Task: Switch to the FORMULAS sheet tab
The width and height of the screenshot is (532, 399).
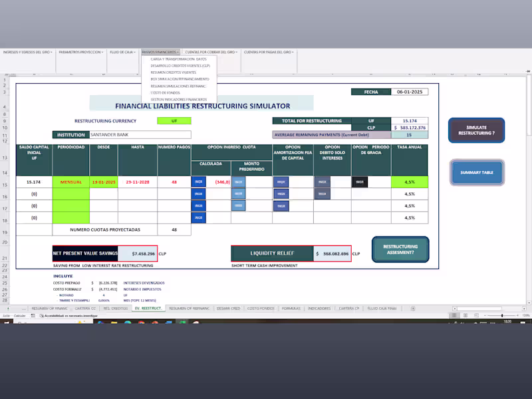Action: tap(291, 309)
